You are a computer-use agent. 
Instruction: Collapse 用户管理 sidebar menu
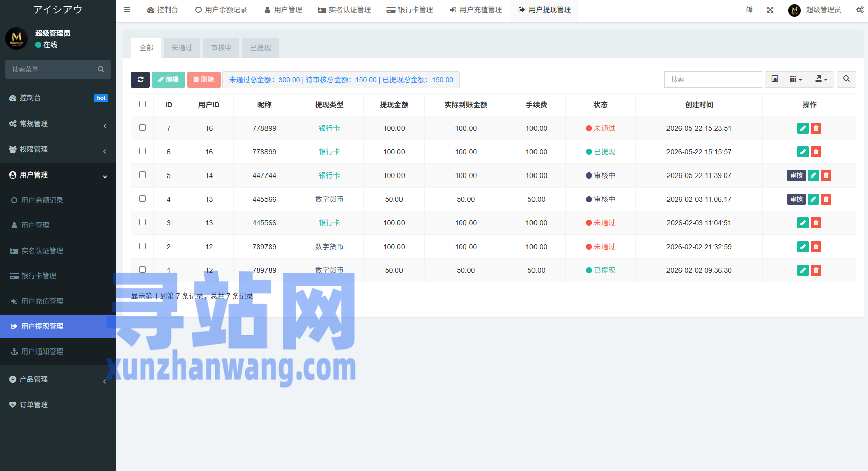point(58,175)
